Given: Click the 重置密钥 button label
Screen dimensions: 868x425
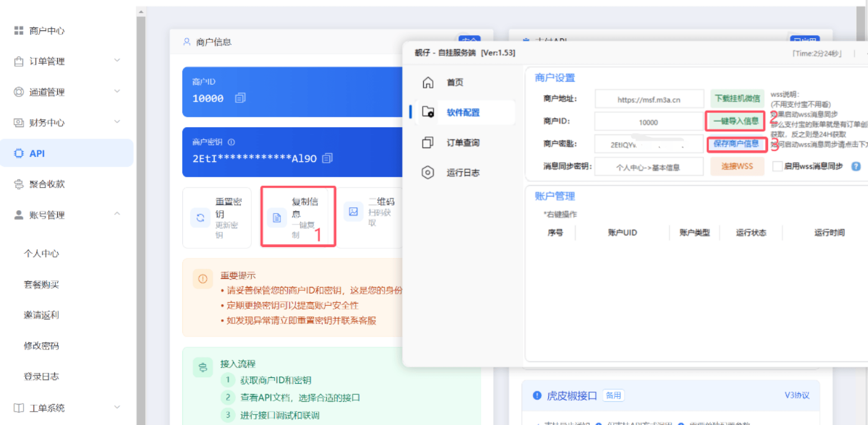Looking at the screenshot, I should point(228,208).
